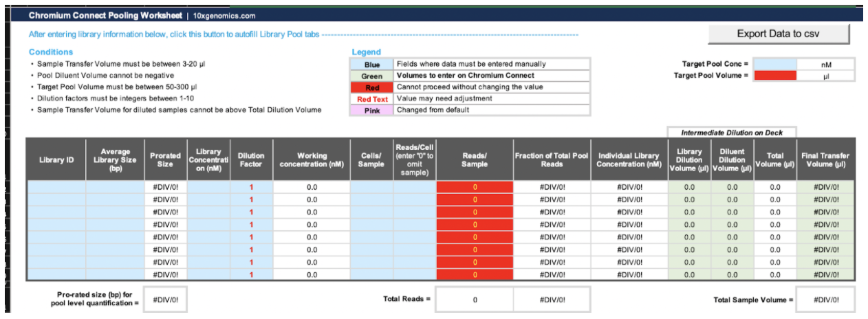868x319 pixels.
Task: Select the first data row's Dilution Factor value
Action: point(251,187)
